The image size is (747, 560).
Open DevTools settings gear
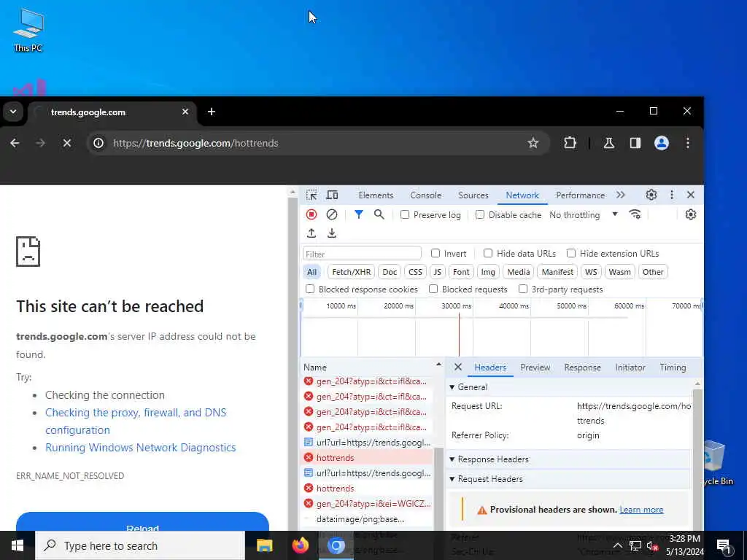pyautogui.click(x=651, y=195)
